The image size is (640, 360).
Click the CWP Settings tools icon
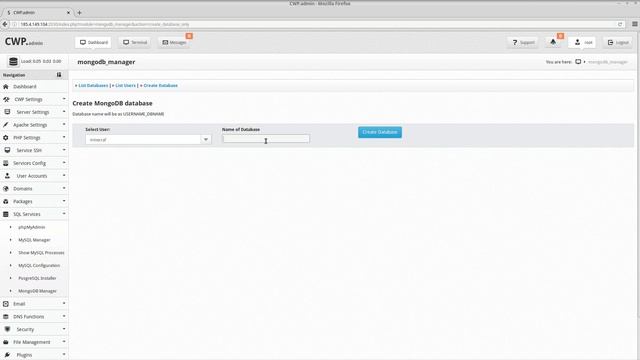[6, 99]
